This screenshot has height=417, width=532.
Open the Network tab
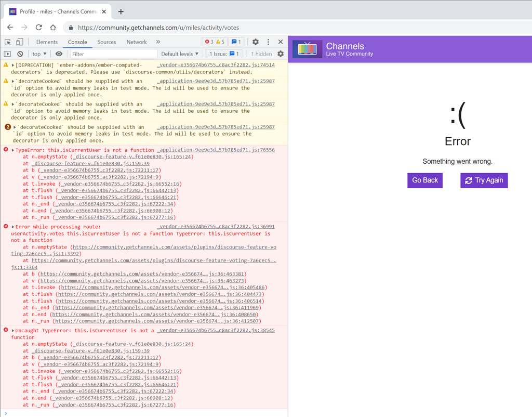(137, 42)
